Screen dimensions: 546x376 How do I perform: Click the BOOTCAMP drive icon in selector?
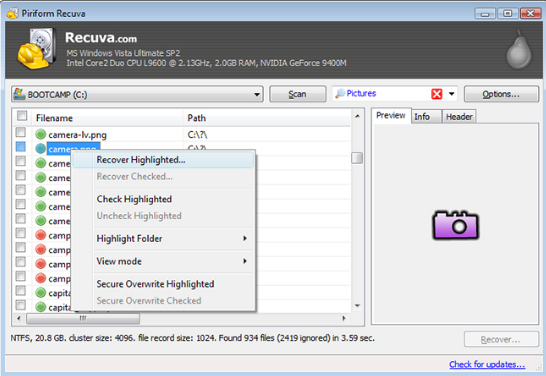click(19, 94)
